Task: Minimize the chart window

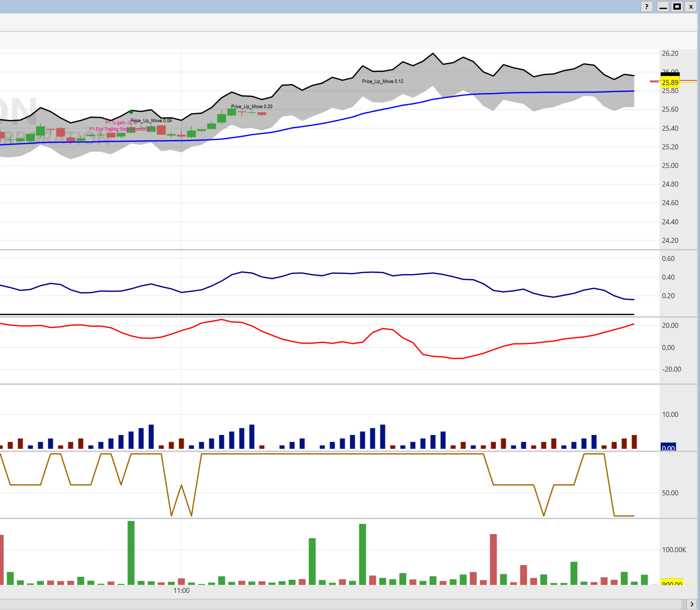Action: point(663,7)
